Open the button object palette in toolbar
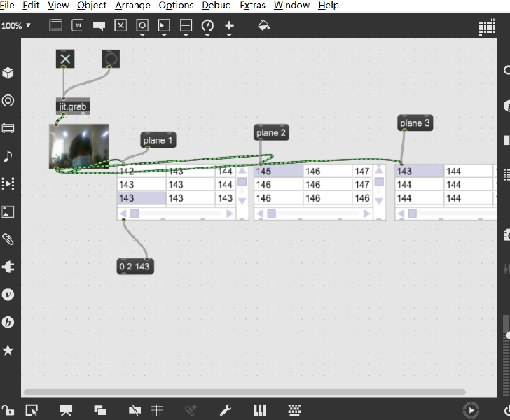Screen dimensions: 510x420 point(142,26)
